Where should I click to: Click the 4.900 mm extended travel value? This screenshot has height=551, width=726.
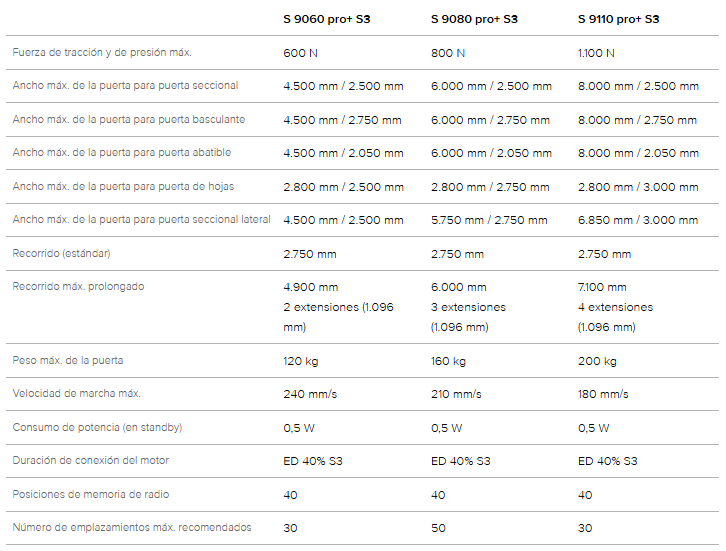pyautogui.click(x=311, y=287)
